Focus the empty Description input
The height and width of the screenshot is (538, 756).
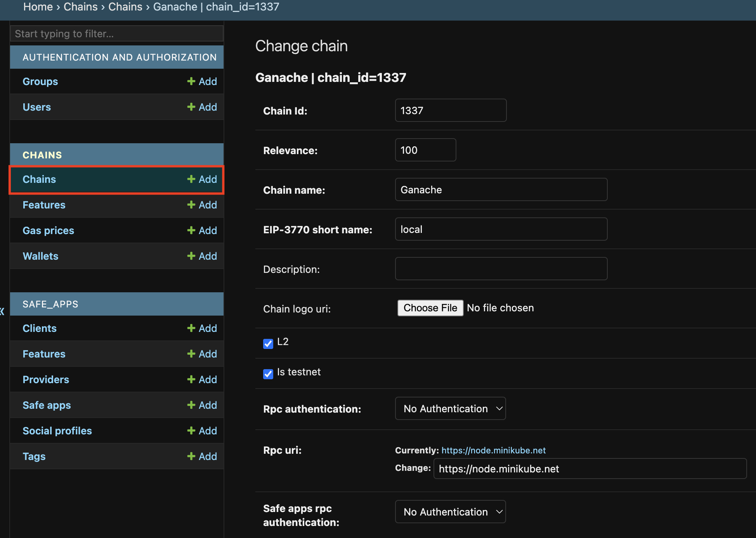coord(501,269)
